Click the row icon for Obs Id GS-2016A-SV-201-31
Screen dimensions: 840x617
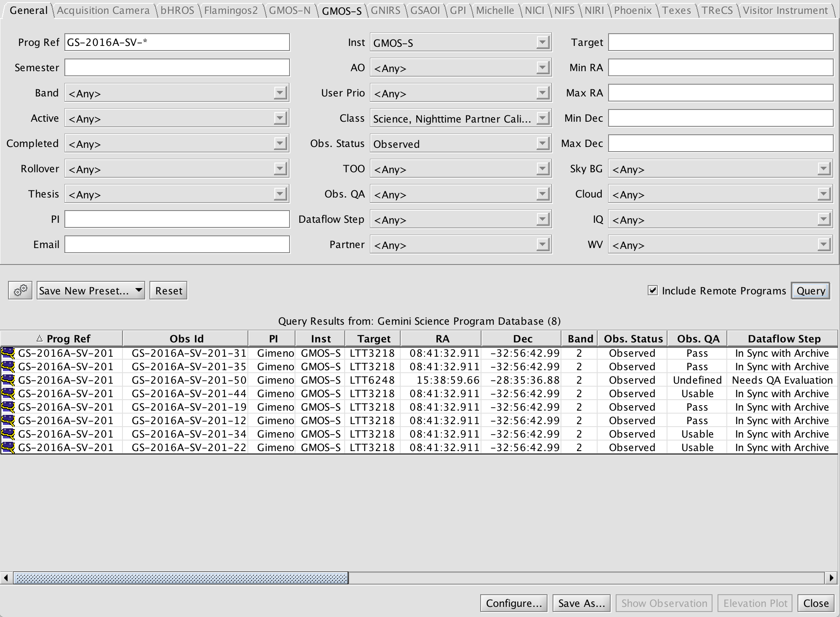(8, 353)
